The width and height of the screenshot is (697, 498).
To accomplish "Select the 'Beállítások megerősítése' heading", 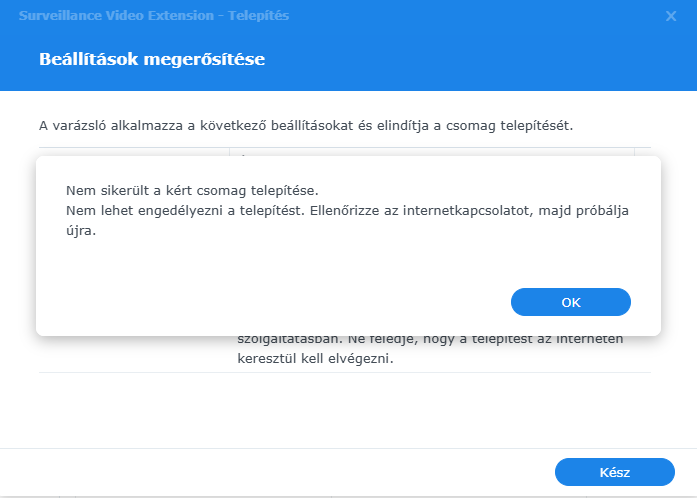I will tap(151, 59).
